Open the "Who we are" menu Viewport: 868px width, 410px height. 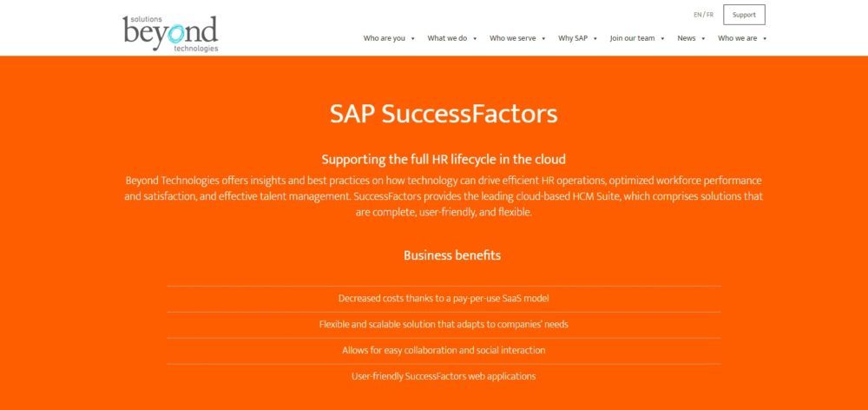pyautogui.click(x=737, y=38)
